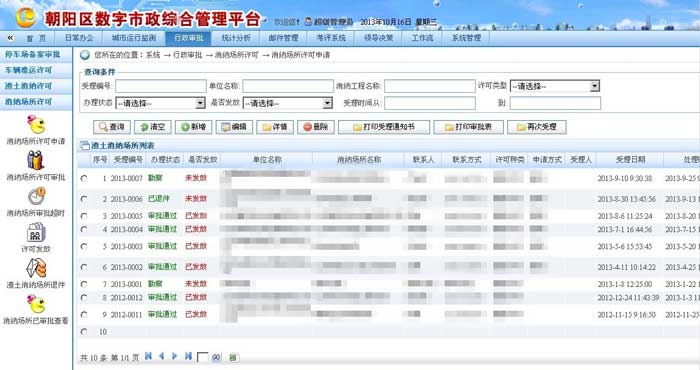Open 办理状态 dropdown
This screenshot has width=700, height=370.
[160, 103]
